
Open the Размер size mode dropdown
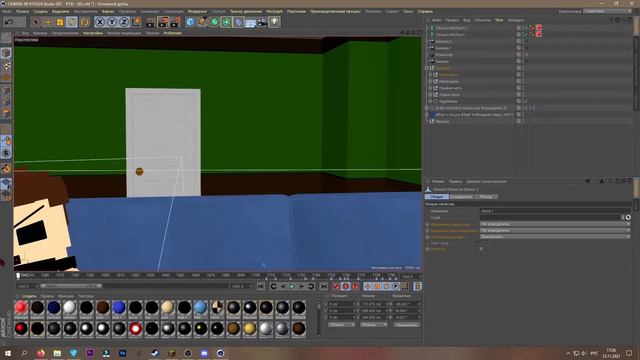pos(373,324)
